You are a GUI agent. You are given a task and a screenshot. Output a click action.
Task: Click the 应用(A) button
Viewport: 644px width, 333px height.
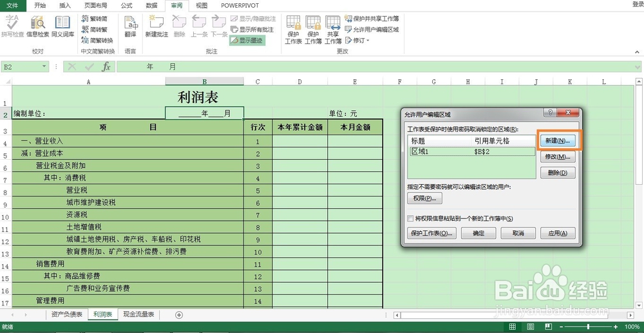click(x=558, y=233)
